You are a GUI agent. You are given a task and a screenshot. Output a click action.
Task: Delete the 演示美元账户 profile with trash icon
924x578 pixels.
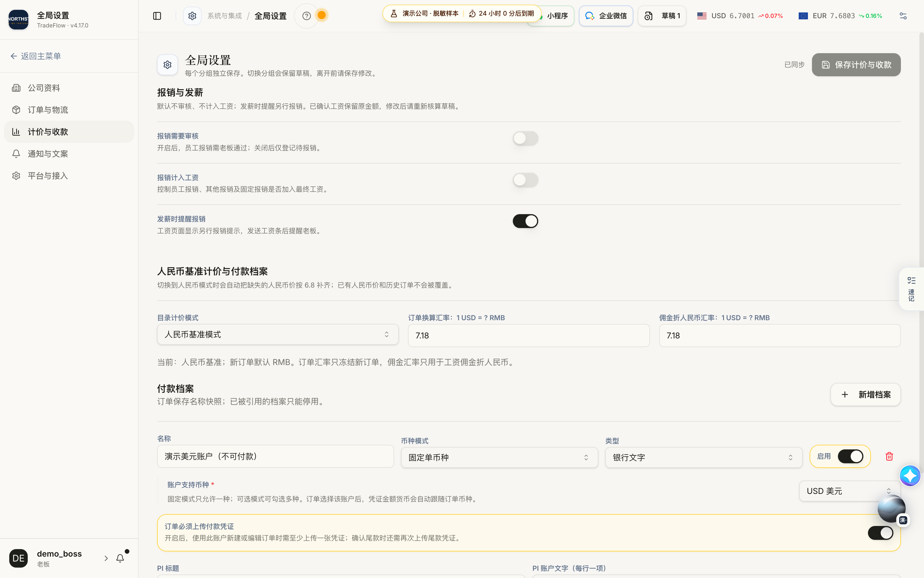tap(889, 456)
